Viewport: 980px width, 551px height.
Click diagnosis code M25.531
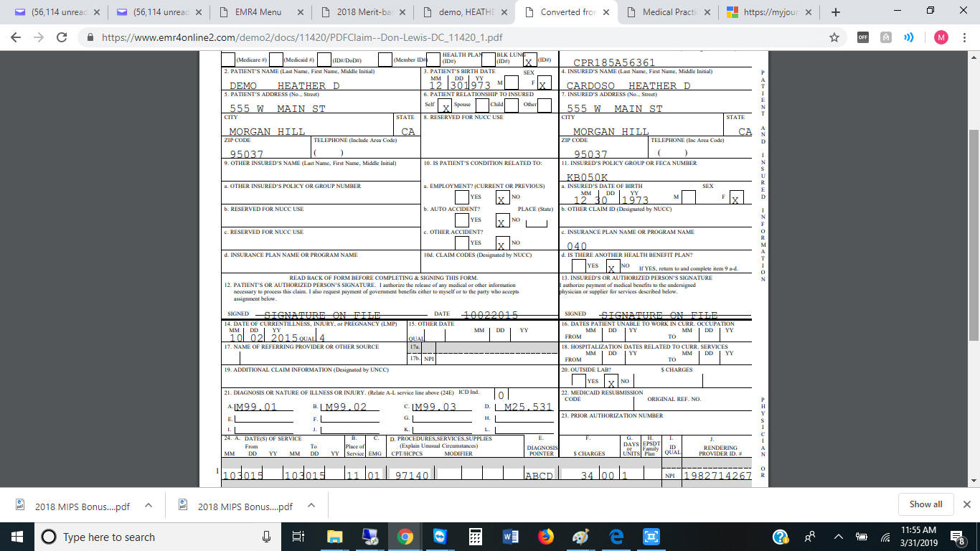pos(529,407)
